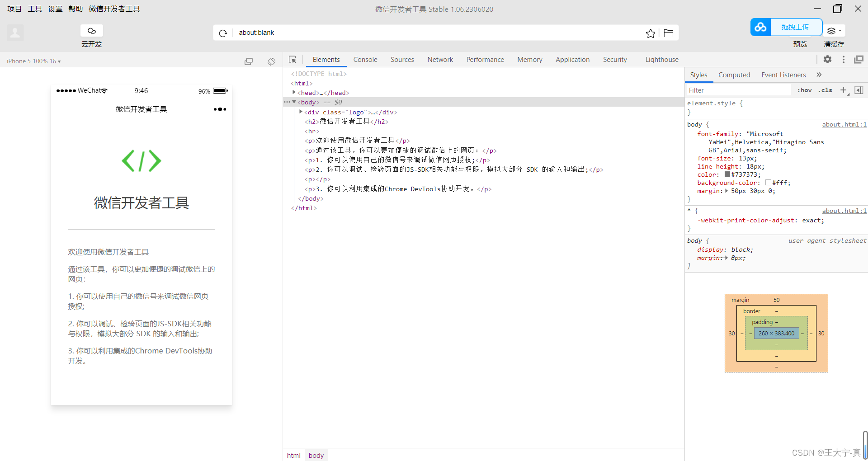868x461 pixels.
Task: Toggle the .cls class editor
Action: pyautogui.click(x=825, y=90)
